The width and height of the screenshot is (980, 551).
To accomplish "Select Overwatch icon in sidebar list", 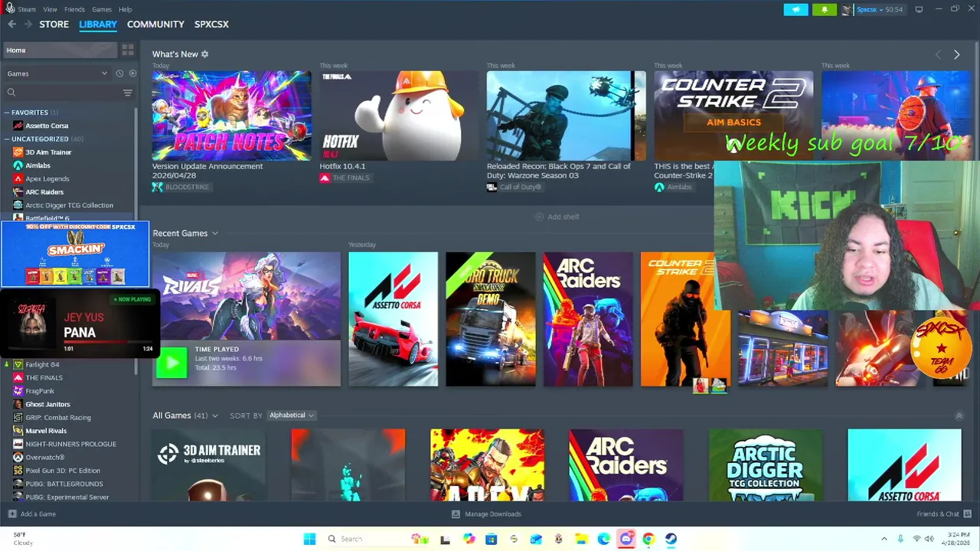I will point(18,457).
